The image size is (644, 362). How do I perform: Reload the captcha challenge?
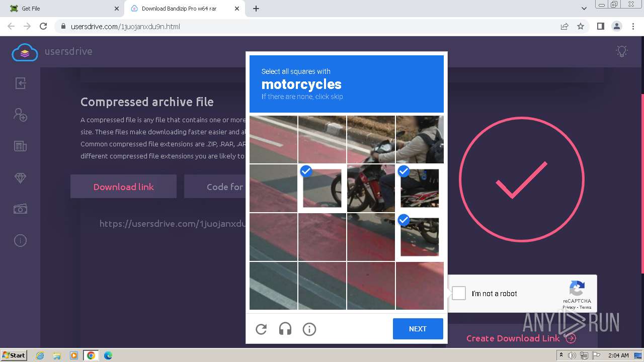point(261,329)
